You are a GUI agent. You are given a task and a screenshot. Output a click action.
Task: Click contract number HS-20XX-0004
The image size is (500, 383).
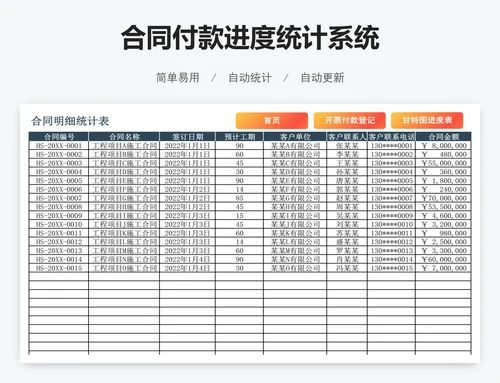[59, 172]
